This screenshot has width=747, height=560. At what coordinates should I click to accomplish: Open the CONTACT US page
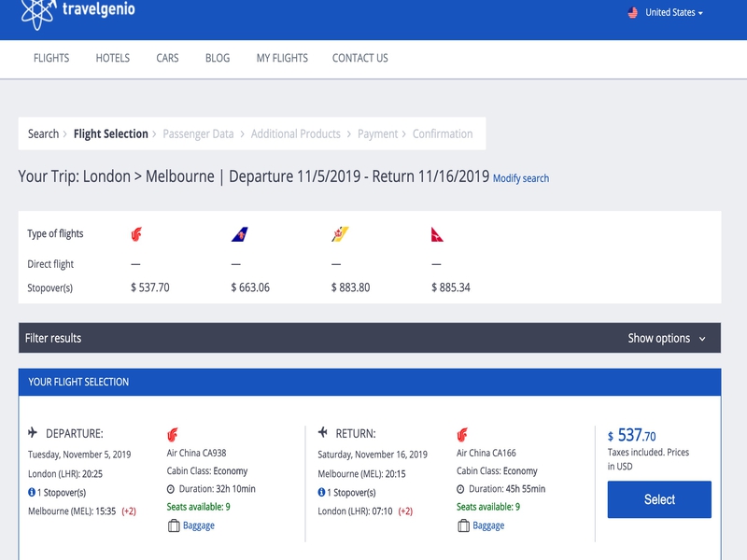point(360,58)
